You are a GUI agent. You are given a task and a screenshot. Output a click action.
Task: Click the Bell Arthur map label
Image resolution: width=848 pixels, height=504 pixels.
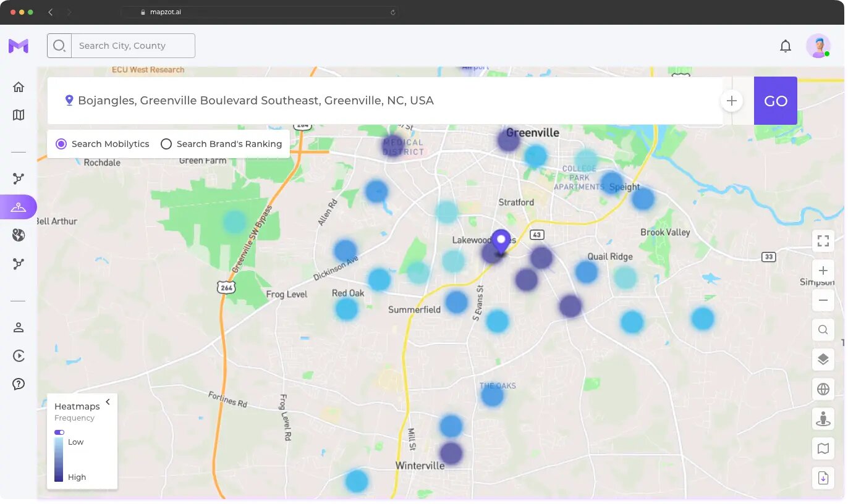point(57,221)
